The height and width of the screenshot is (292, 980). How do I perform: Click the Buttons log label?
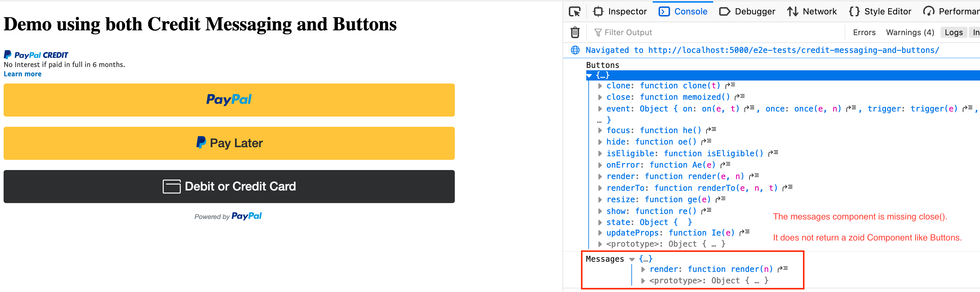point(602,65)
